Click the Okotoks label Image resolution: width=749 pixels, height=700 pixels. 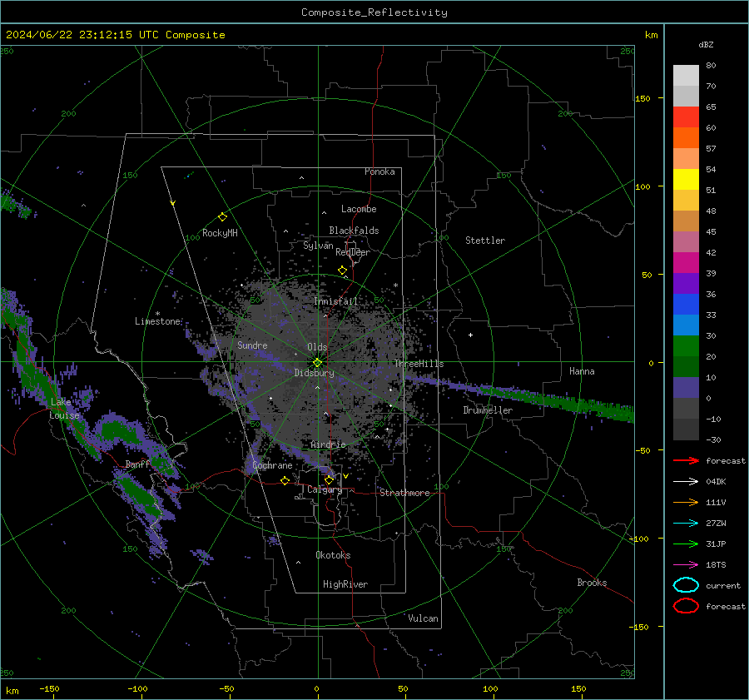333,554
